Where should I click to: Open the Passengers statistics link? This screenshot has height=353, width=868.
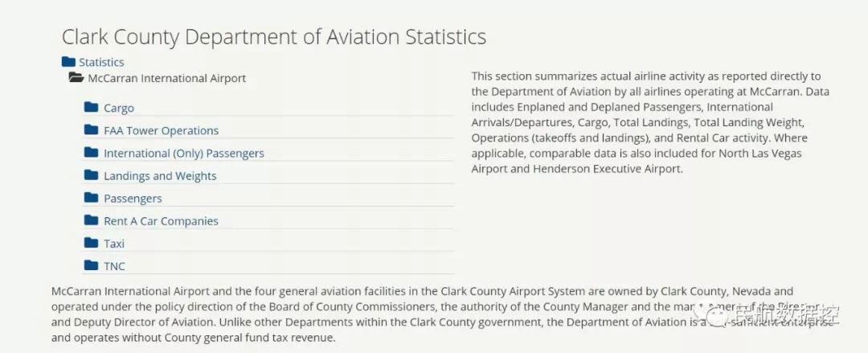point(133,198)
